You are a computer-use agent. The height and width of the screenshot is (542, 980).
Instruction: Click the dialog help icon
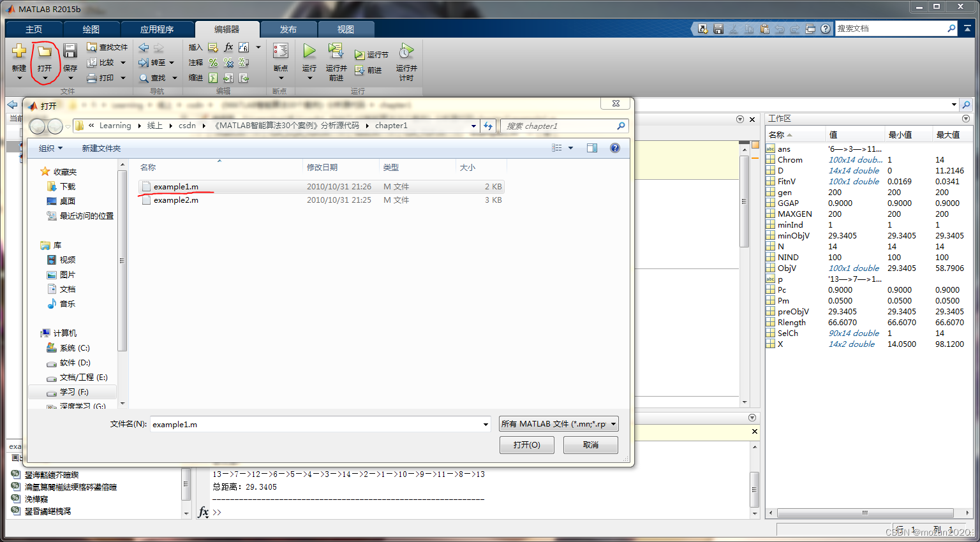click(615, 148)
